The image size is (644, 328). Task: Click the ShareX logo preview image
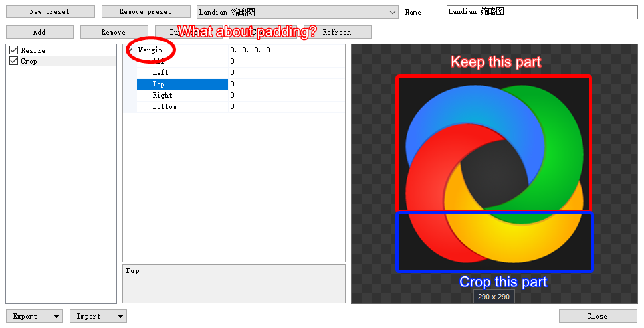[494, 174]
